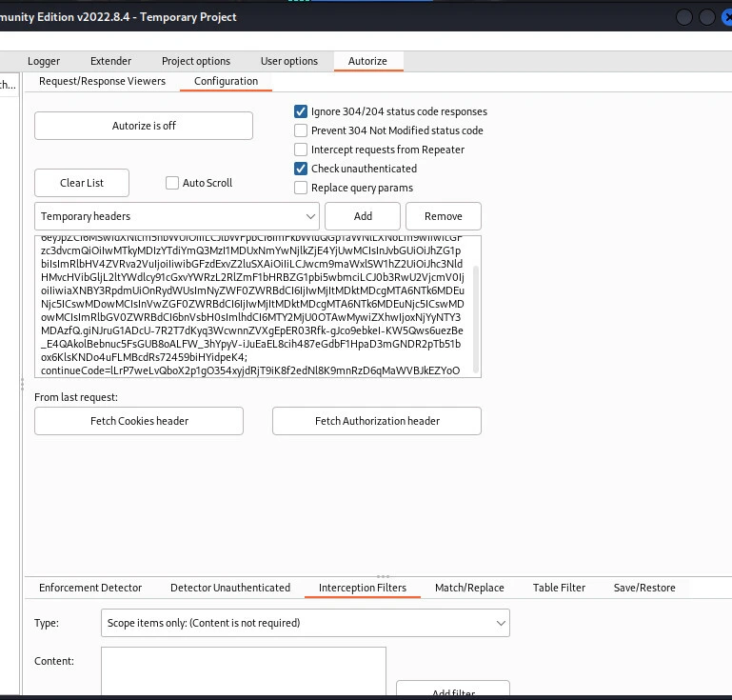The width and height of the screenshot is (732, 700).
Task: Select the Interception Filters tab
Action: tap(363, 588)
